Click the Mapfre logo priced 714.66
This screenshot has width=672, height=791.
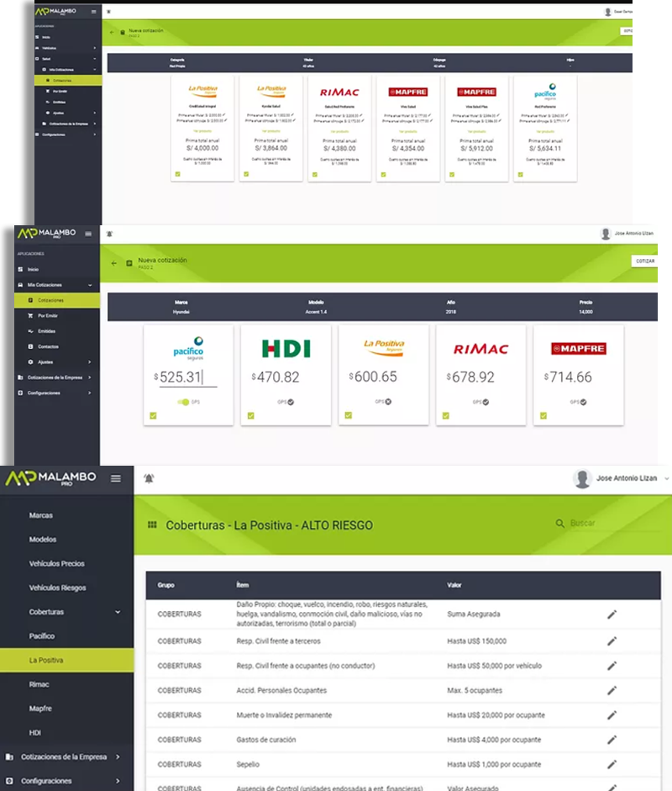(578, 349)
